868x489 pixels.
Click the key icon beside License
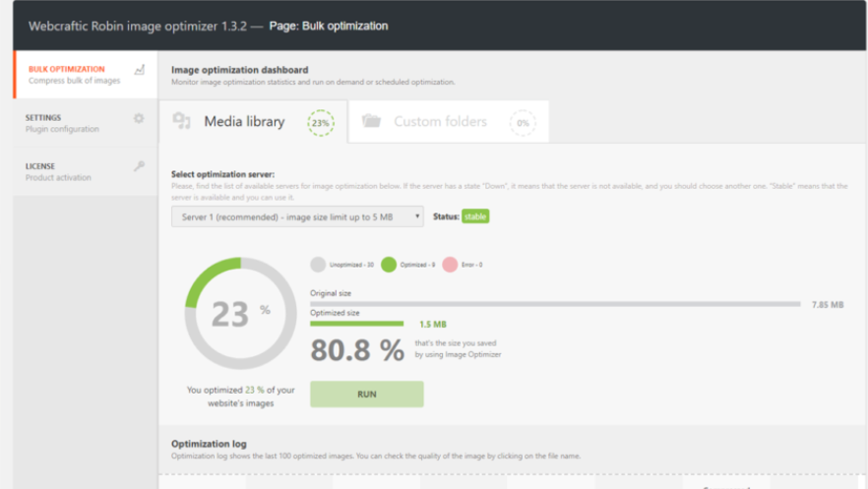[x=139, y=166]
